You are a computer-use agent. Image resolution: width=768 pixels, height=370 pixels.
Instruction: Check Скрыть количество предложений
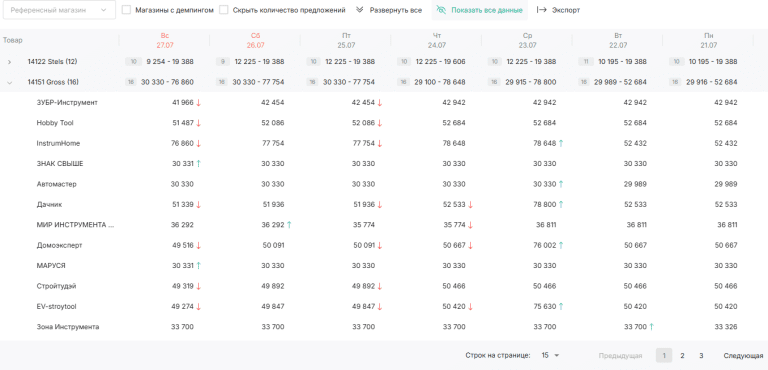[224, 10]
